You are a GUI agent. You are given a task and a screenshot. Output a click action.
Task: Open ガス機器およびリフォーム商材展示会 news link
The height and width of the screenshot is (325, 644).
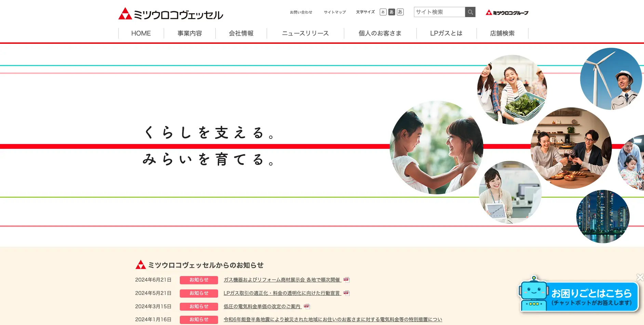tap(282, 280)
